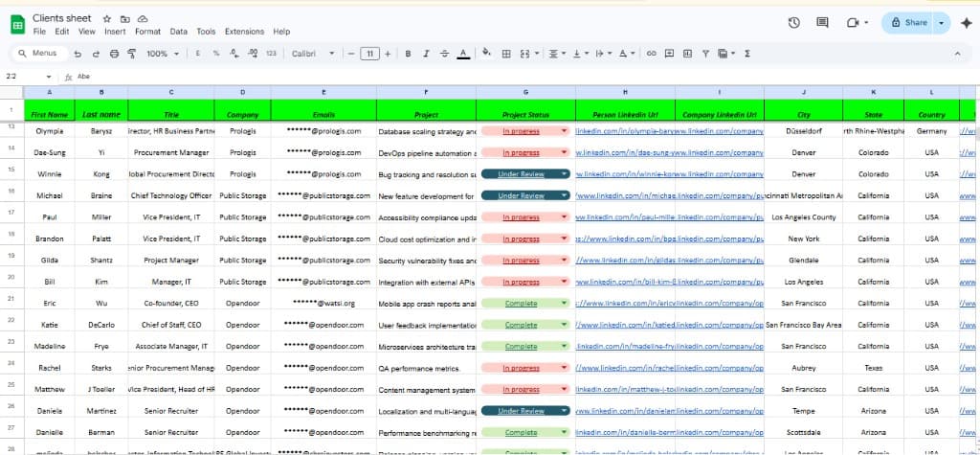The width and height of the screenshot is (980, 455).
Task: Open the 123 more formats menu
Action: tap(271, 54)
